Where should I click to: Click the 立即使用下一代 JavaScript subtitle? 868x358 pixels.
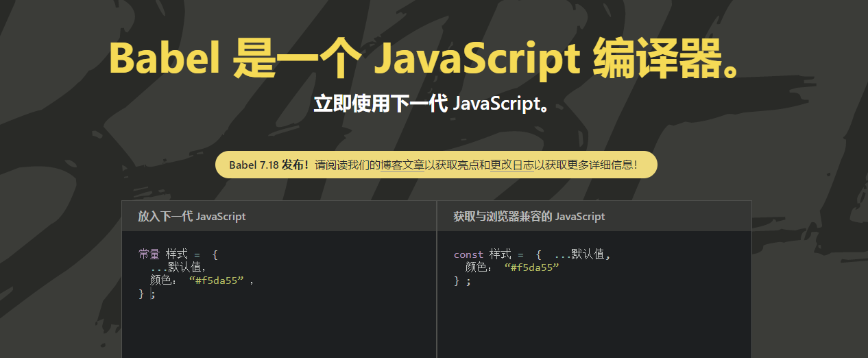433,104
